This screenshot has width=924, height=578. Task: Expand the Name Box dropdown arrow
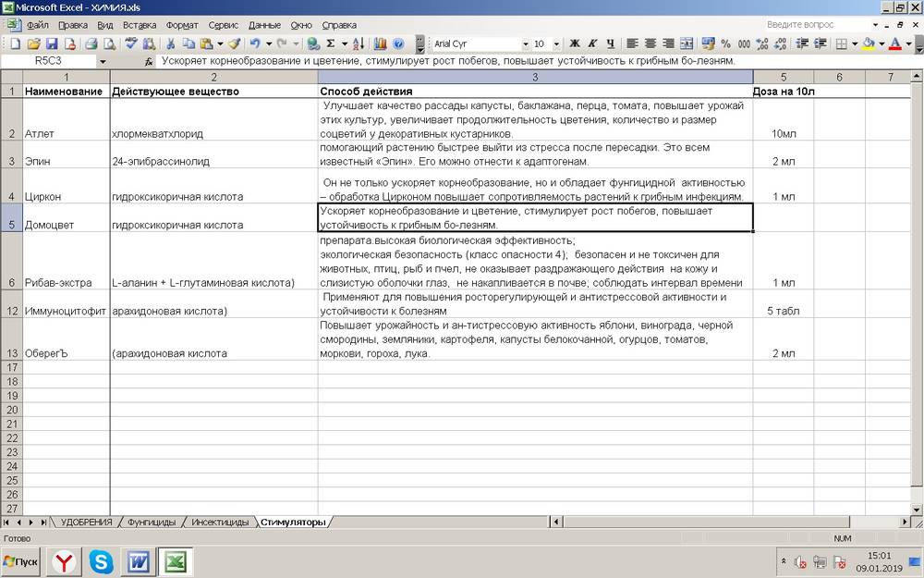(x=102, y=61)
